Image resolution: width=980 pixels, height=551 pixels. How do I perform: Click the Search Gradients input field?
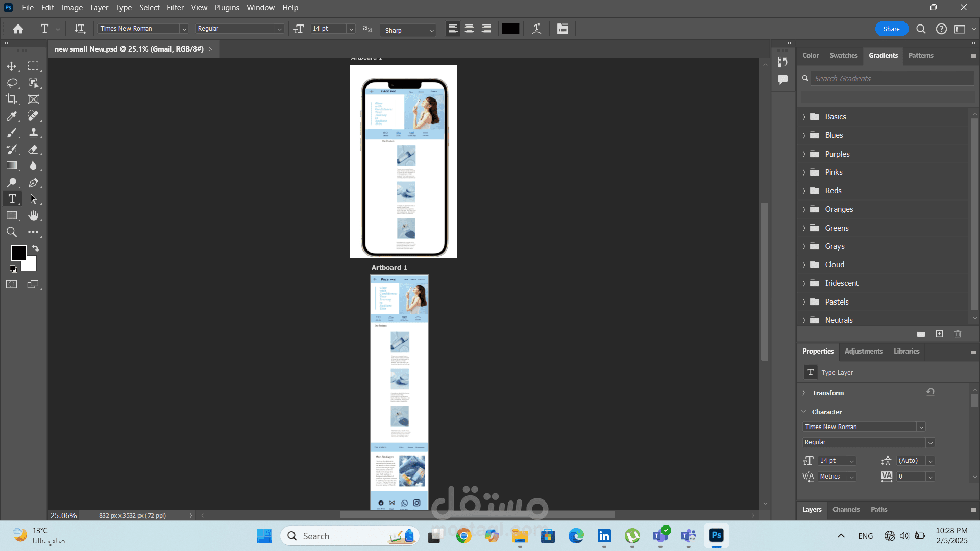892,78
